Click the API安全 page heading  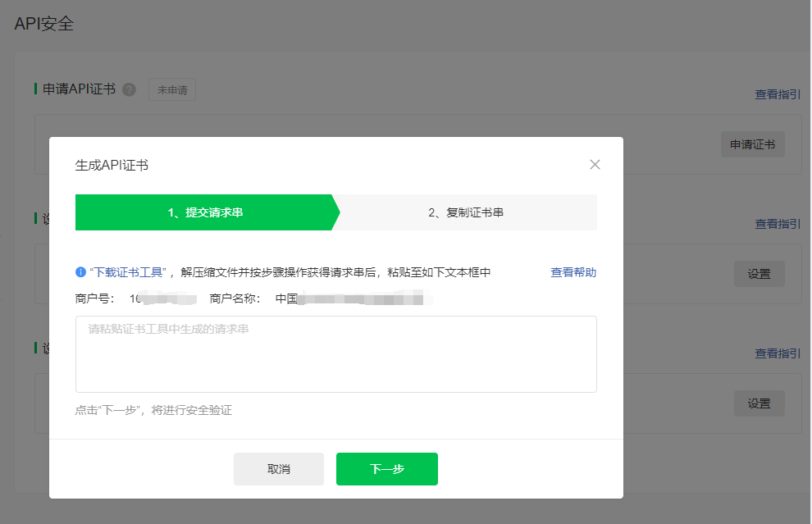(44, 24)
